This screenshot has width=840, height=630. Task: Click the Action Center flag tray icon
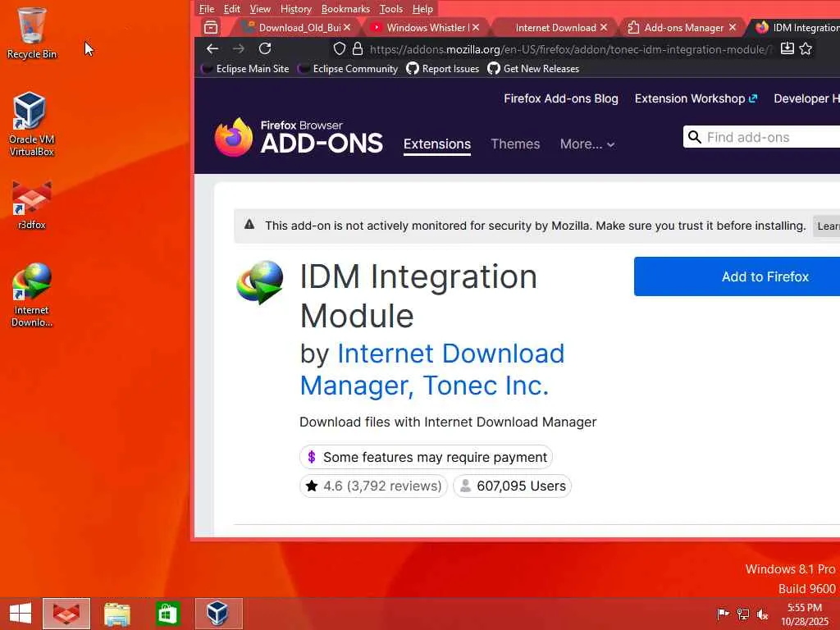(x=723, y=614)
